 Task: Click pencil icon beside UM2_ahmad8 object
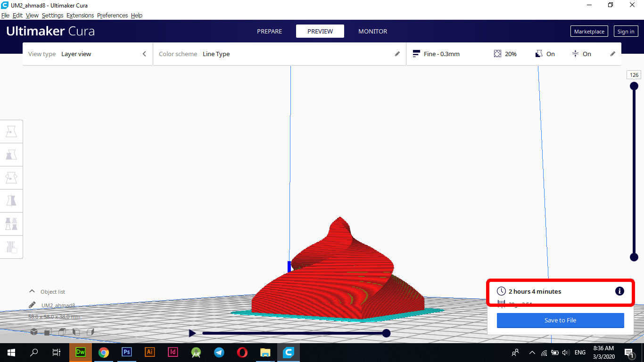click(x=32, y=305)
